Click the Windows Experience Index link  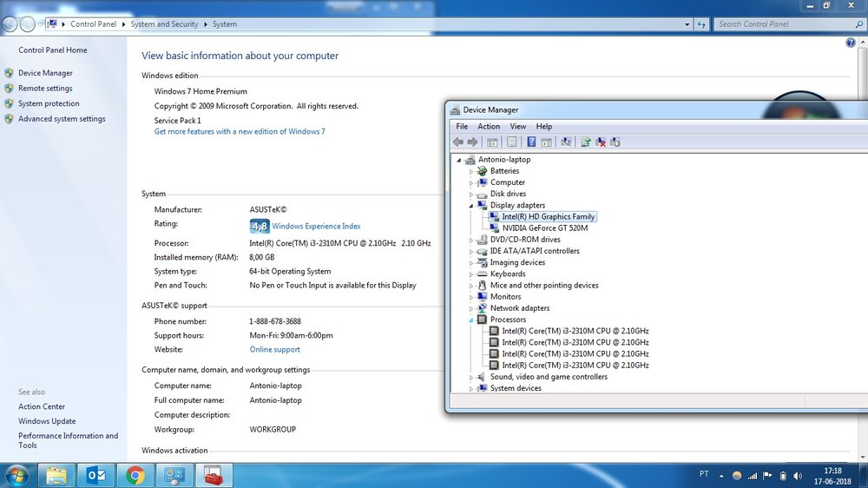click(x=316, y=227)
